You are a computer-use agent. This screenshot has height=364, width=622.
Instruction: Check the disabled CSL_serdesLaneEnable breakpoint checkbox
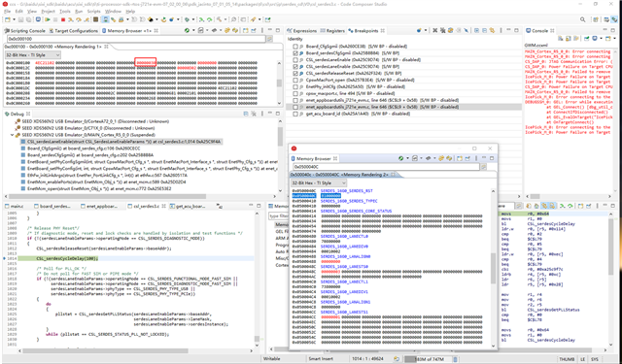point(295,60)
